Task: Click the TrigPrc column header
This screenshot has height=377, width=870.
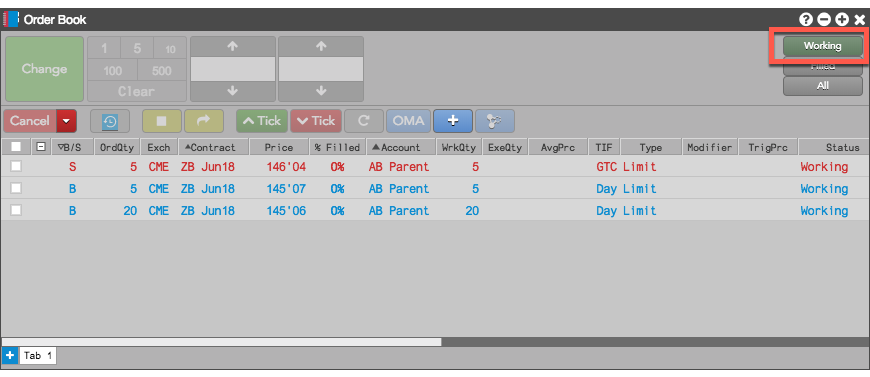Action: click(x=768, y=147)
